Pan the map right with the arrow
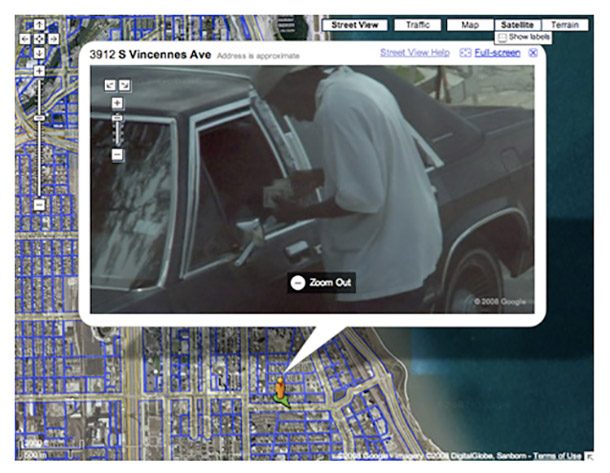The width and height of the screenshot is (610, 473). [53, 39]
